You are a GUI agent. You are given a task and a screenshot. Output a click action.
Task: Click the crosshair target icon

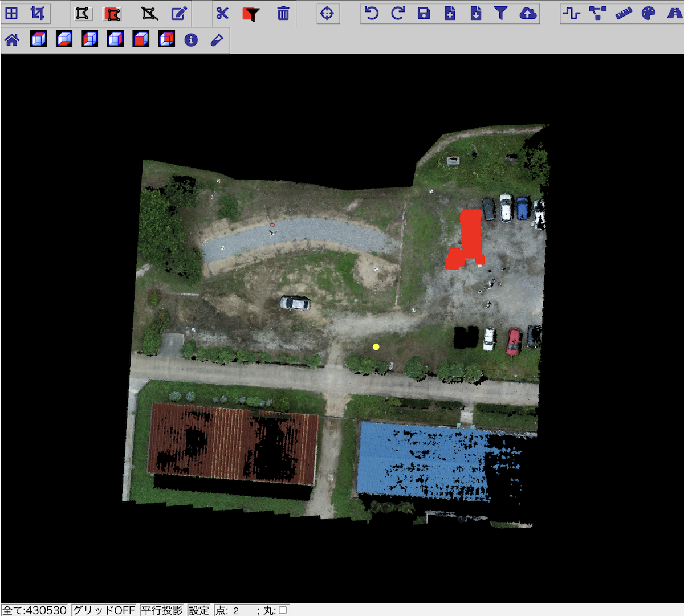(x=327, y=14)
